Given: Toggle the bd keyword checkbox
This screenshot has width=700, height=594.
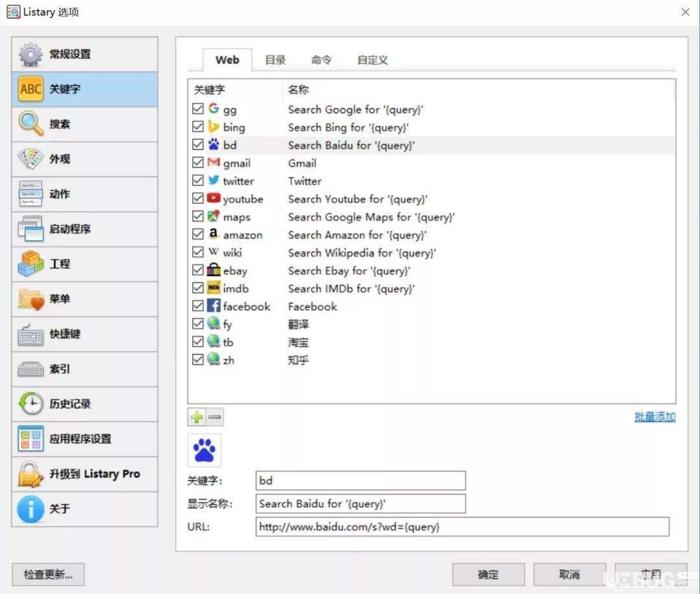Looking at the screenshot, I should coord(198,144).
